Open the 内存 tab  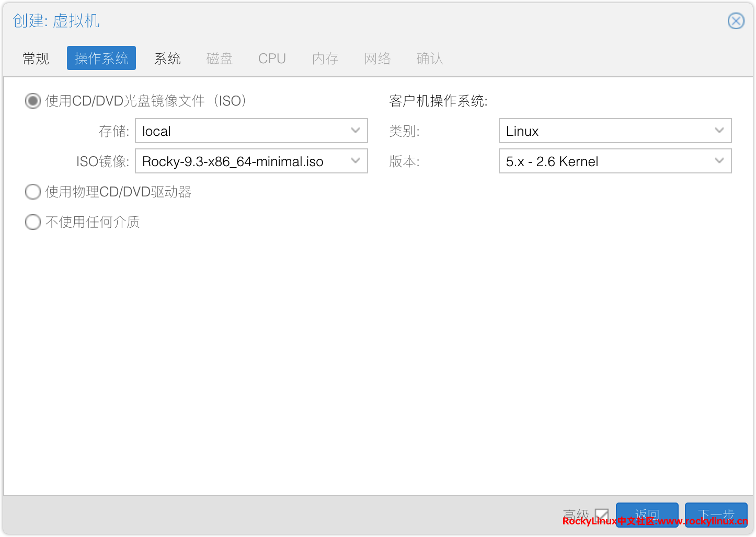pyautogui.click(x=325, y=59)
